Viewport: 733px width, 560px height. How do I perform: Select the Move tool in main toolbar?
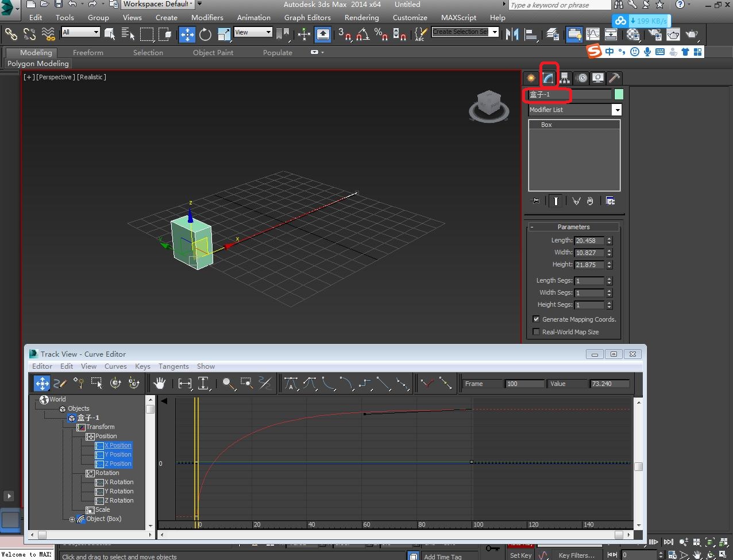click(187, 34)
